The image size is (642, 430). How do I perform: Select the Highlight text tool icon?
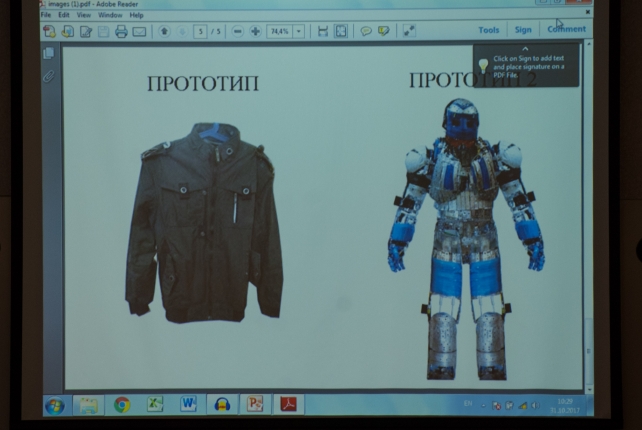(383, 31)
